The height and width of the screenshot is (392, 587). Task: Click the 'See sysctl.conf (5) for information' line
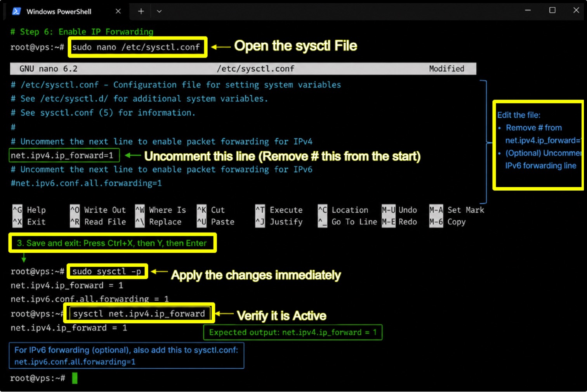(x=103, y=113)
